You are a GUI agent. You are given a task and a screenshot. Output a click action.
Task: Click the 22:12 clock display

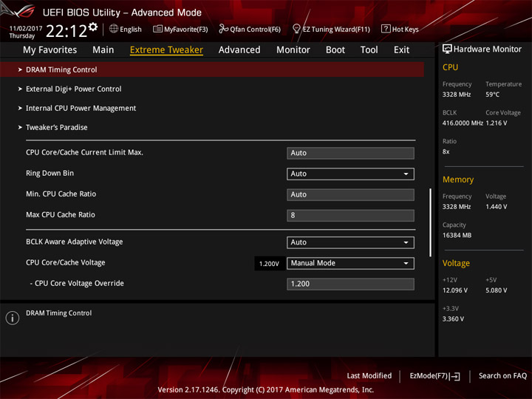click(66, 31)
